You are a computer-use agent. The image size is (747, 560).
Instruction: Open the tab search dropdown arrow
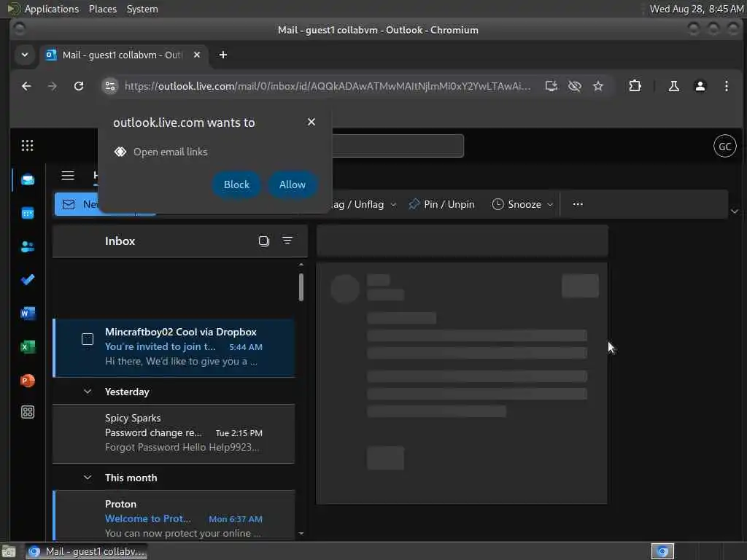pyautogui.click(x=25, y=55)
